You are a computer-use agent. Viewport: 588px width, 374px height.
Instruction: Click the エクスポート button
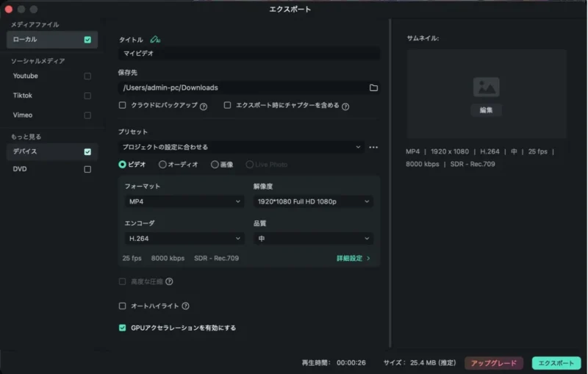point(556,363)
